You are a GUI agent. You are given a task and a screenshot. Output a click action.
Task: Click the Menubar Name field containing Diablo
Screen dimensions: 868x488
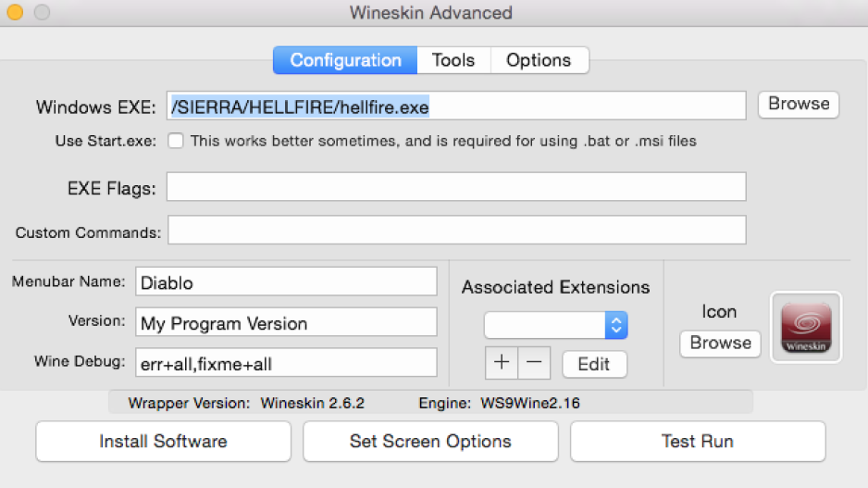pyautogui.click(x=286, y=282)
